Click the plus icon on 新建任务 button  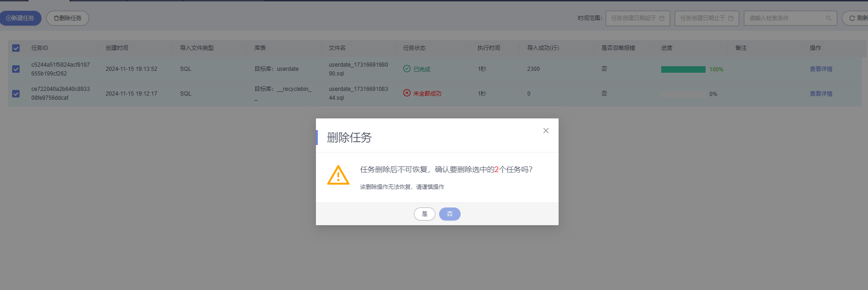click(8, 18)
